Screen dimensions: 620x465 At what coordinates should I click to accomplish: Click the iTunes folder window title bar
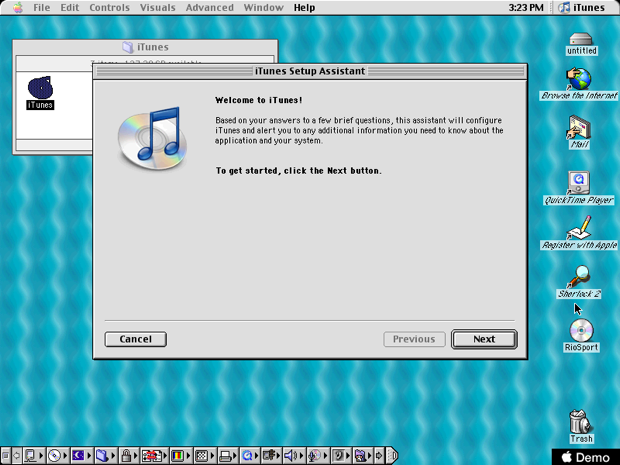(145, 47)
